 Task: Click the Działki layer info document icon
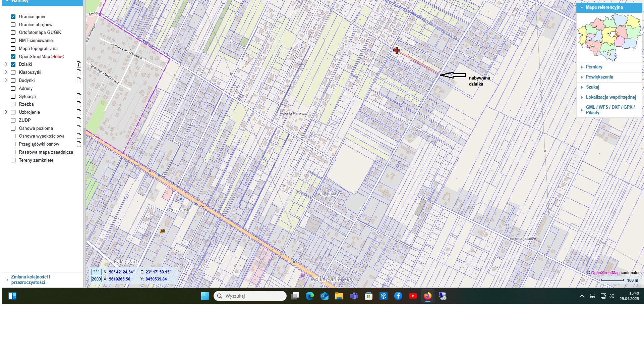[79, 64]
